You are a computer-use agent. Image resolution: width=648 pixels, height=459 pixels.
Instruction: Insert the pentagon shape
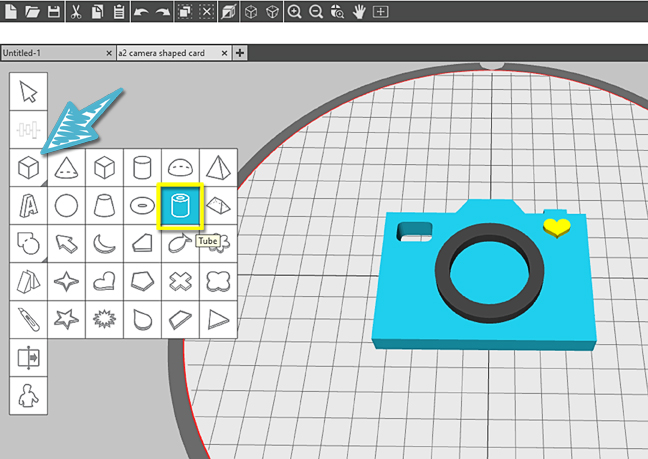tap(143, 281)
